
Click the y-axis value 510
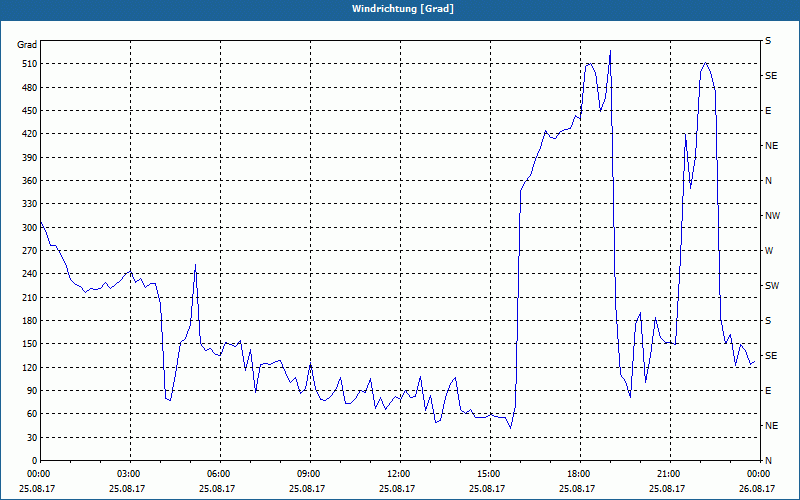point(29,64)
